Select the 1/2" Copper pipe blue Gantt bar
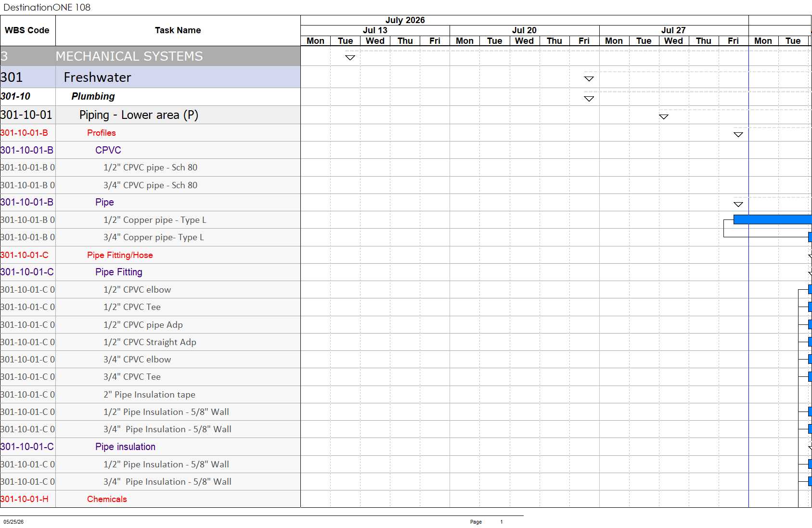Screen dimensions: 812x528 (773, 219)
